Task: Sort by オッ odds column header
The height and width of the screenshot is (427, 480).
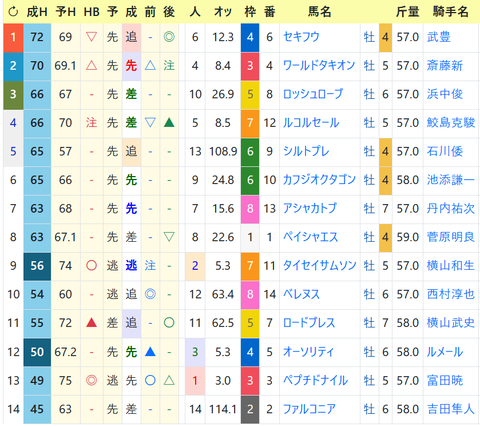Action: coord(223,12)
